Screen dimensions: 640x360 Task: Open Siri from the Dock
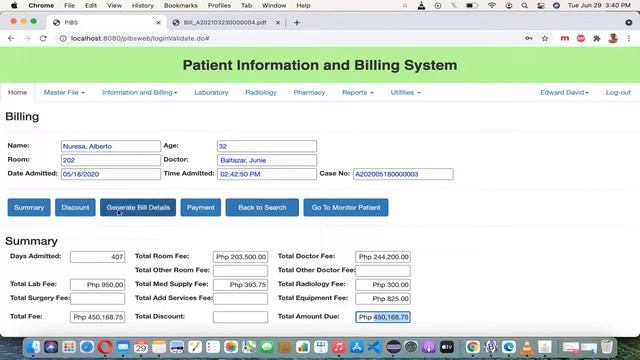click(51, 347)
